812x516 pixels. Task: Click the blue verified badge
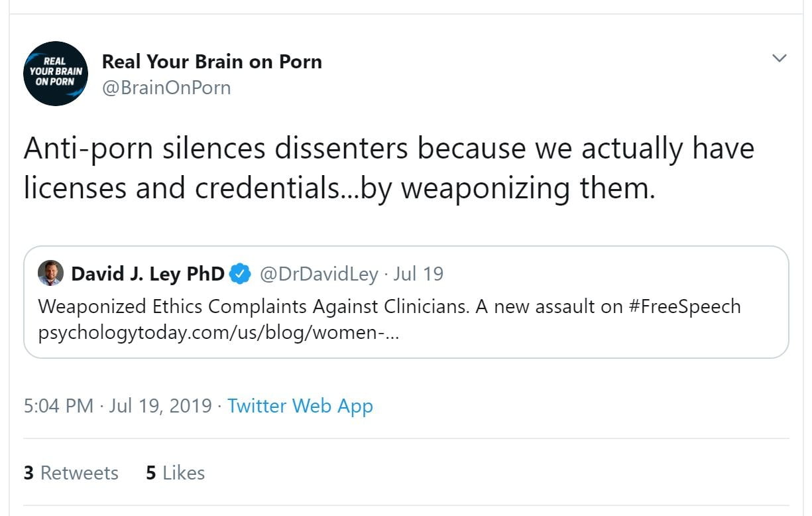tap(239, 273)
